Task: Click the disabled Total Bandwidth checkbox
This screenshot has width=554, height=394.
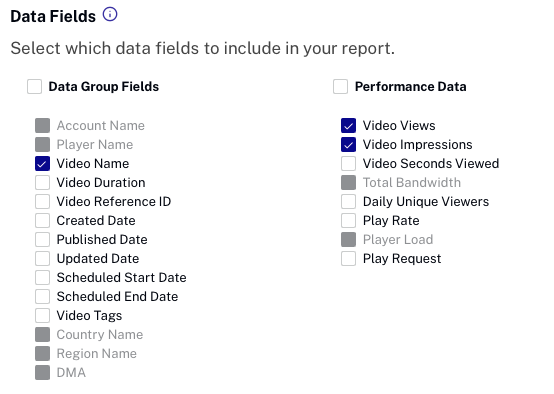Action: pos(348,183)
